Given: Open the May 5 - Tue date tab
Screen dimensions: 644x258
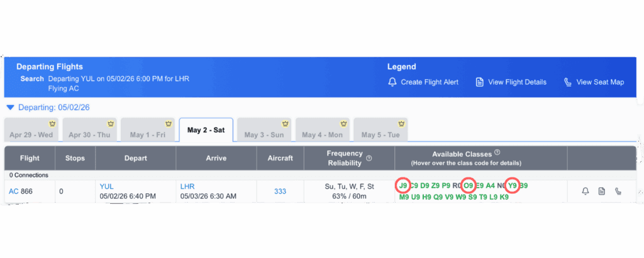Looking at the screenshot, I should click(379, 135).
